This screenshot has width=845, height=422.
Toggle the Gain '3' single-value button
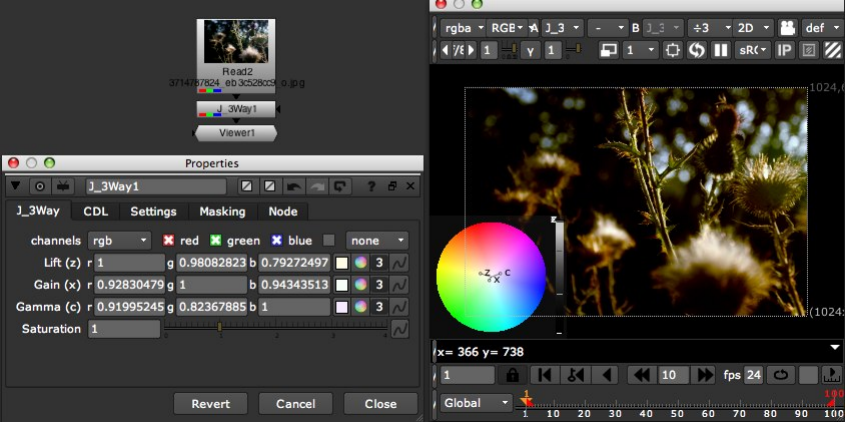[x=380, y=285]
